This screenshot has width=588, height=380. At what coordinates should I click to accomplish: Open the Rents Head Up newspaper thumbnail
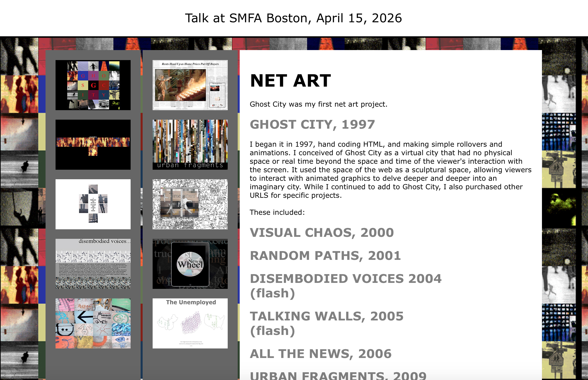pyautogui.click(x=190, y=85)
